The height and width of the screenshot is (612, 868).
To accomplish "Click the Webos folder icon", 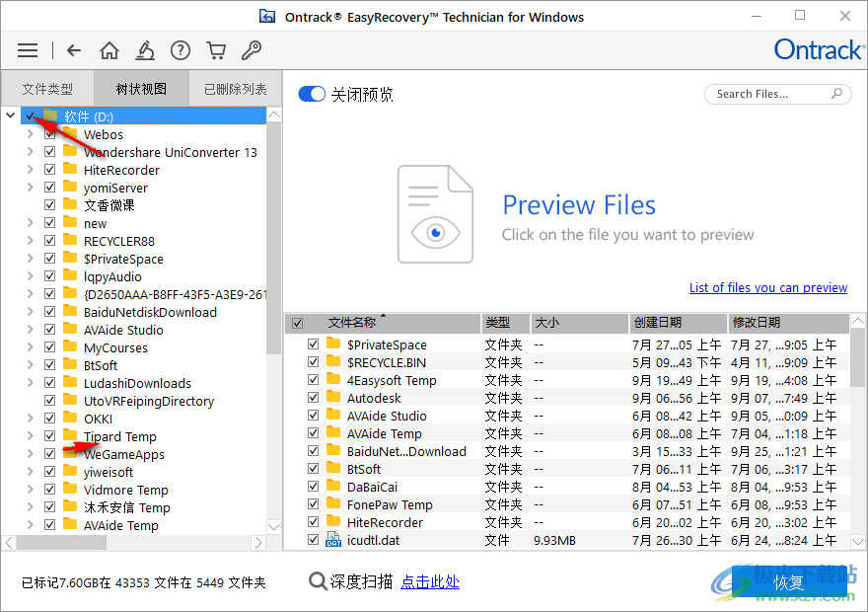I will pos(70,133).
